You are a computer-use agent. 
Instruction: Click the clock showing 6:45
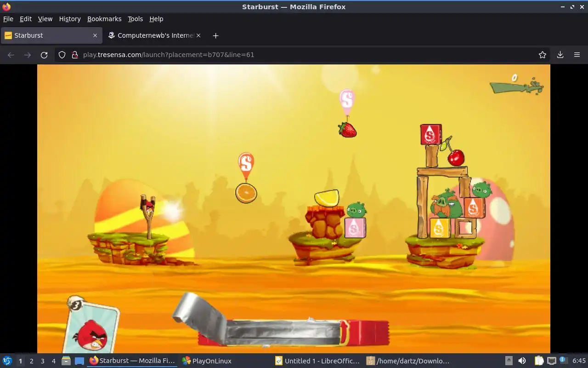[x=579, y=361]
